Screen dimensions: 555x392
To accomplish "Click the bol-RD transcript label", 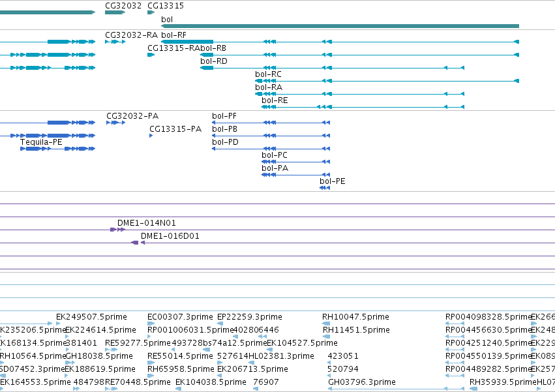I will [x=214, y=61].
